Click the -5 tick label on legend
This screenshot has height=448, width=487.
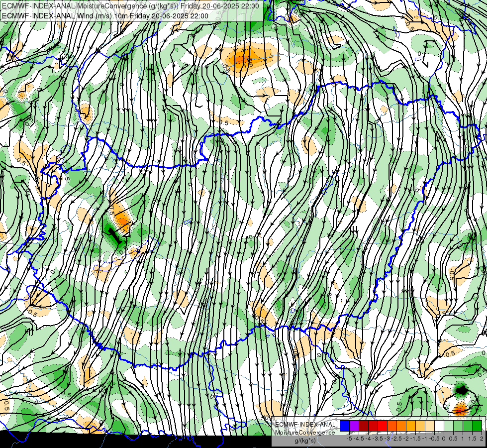point(349,439)
